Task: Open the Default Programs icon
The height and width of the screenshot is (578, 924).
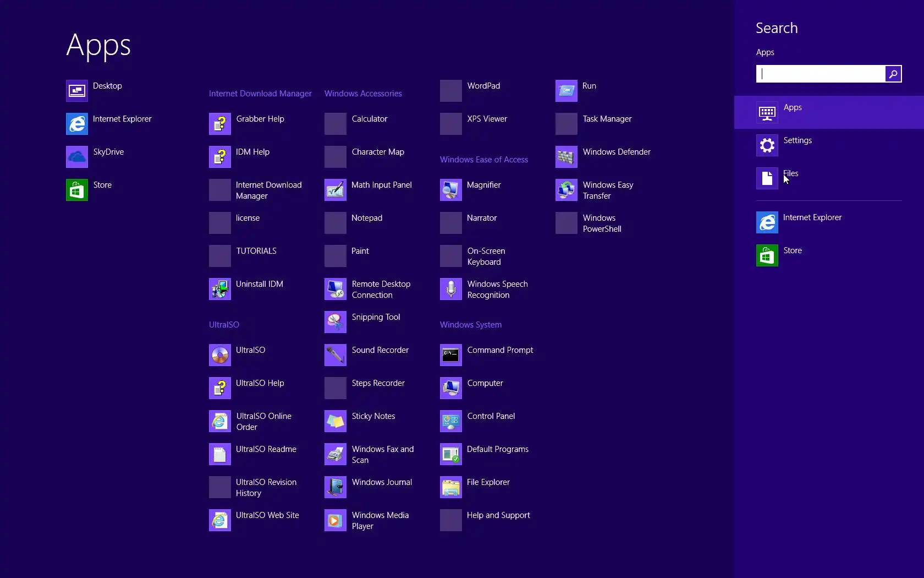Action: click(x=451, y=454)
